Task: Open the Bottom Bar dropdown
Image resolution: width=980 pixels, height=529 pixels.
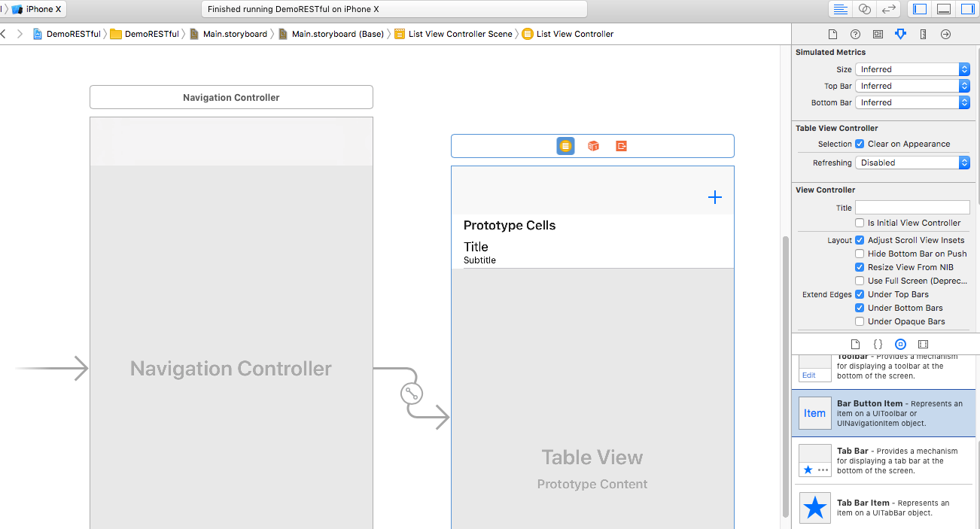Action: tap(912, 102)
